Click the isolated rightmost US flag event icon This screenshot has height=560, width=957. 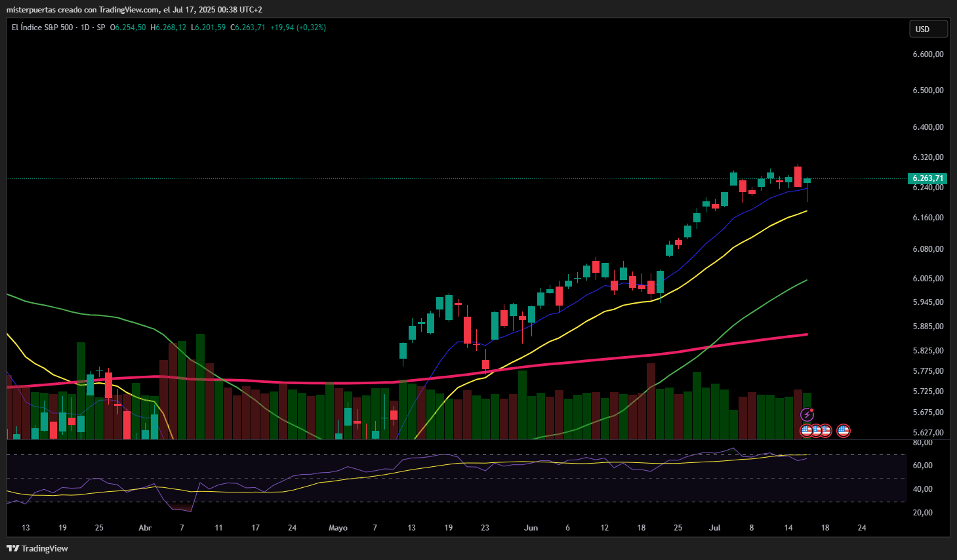tap(844, 431)
